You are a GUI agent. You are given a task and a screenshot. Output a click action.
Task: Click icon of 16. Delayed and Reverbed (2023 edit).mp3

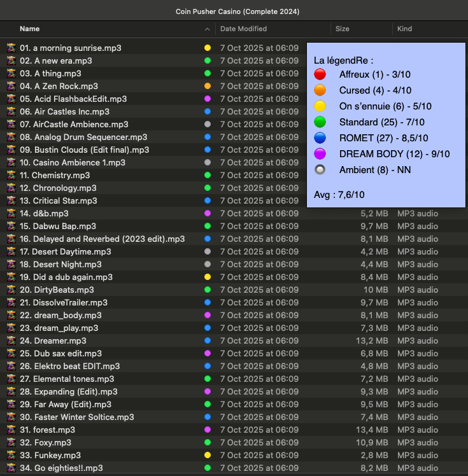pyautogui.click(x=11, y=239)
